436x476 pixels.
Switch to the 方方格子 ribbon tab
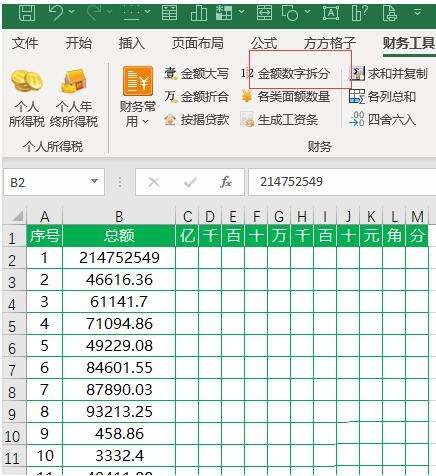(330, 43)
